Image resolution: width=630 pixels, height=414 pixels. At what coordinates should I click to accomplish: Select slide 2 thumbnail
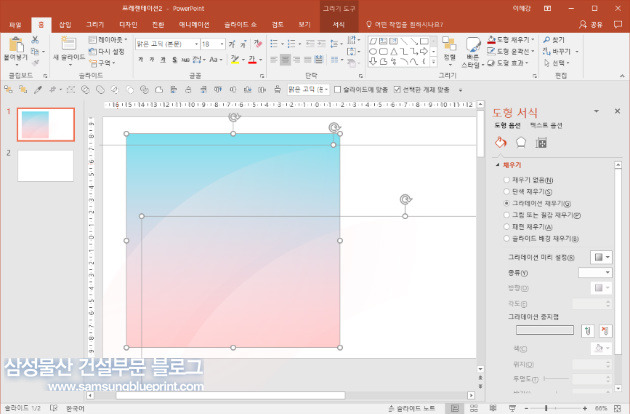45,166
